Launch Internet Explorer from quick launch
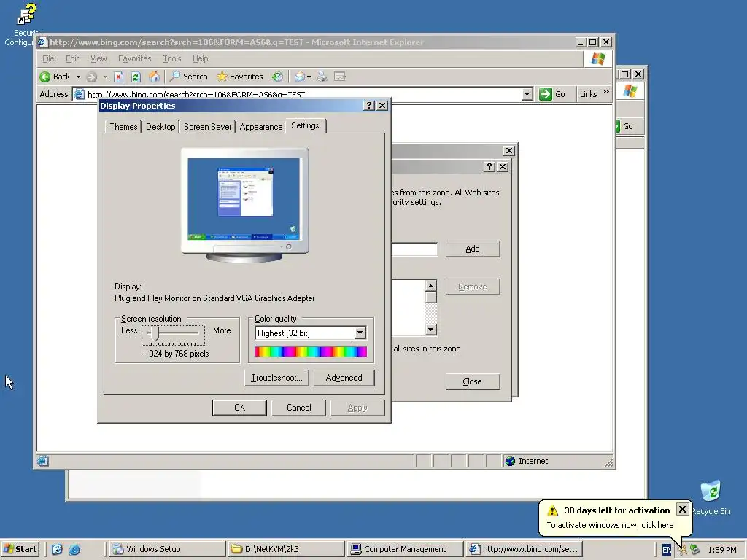This screenshot has height=560, width=747. (74, 550)
